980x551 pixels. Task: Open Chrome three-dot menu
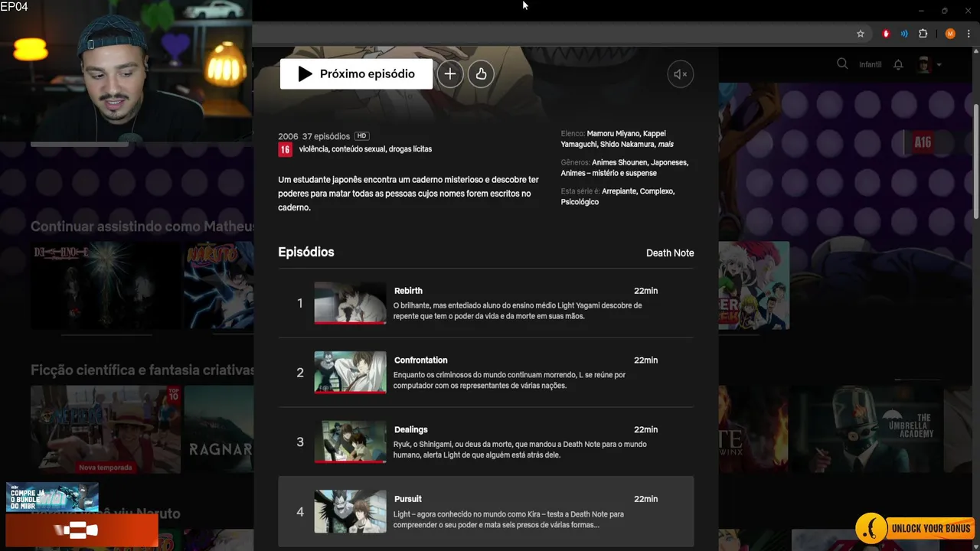pyautogui.click(x=969, y=34)
